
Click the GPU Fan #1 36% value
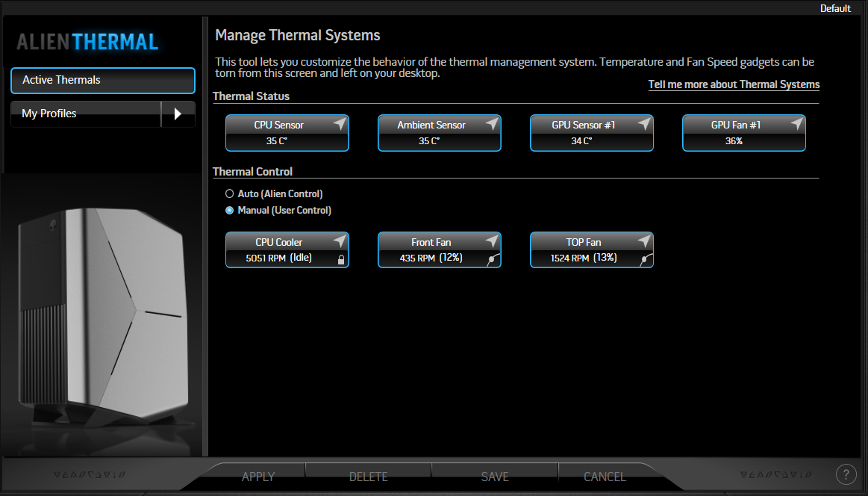(734, 141)
